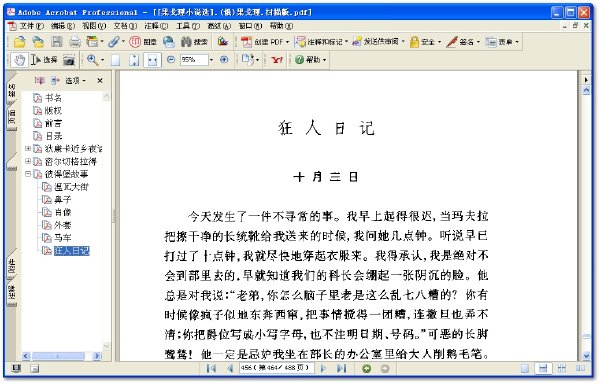The height and width of the screenshot is (384, 600).
Task: Click the Print icon in toolbar
Action: 75,42
